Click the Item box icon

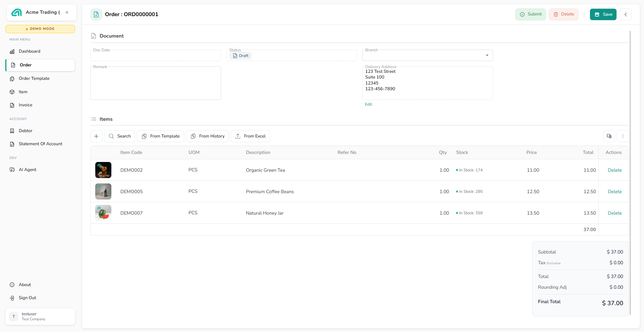pos(12,92)
